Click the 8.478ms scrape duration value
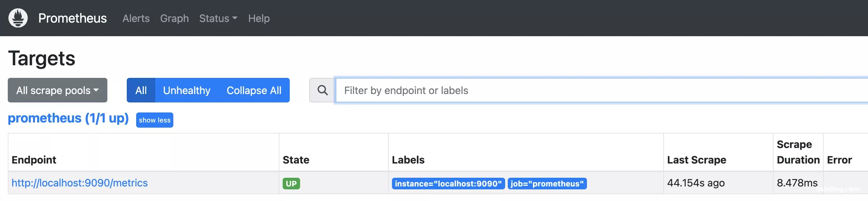This screenshot has width=868, height=201. tap(797, 183)
